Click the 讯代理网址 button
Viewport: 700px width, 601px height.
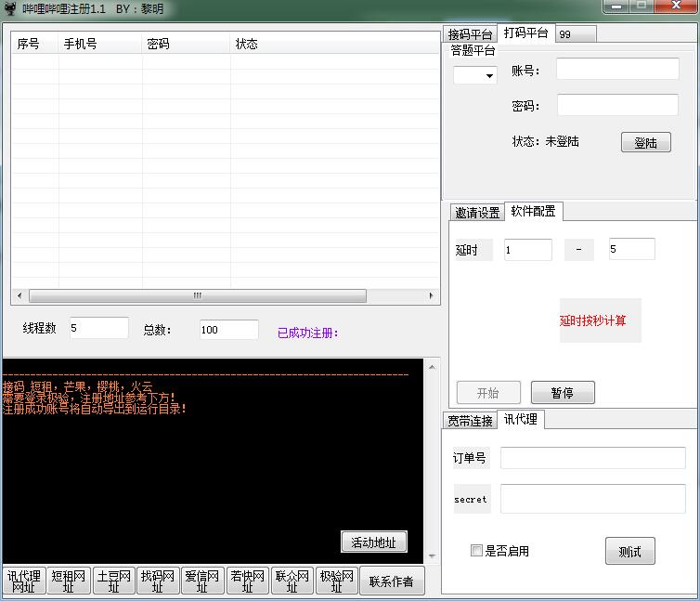[x=24, y=581]
